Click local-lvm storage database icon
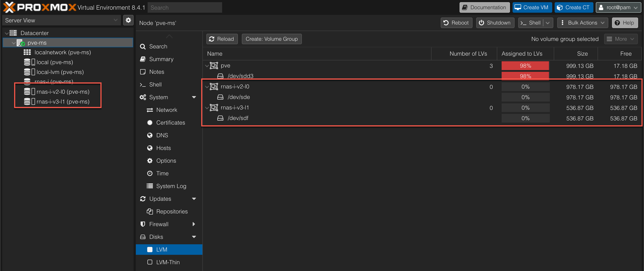This screenshot has width=644, height=271. (29, 72)
